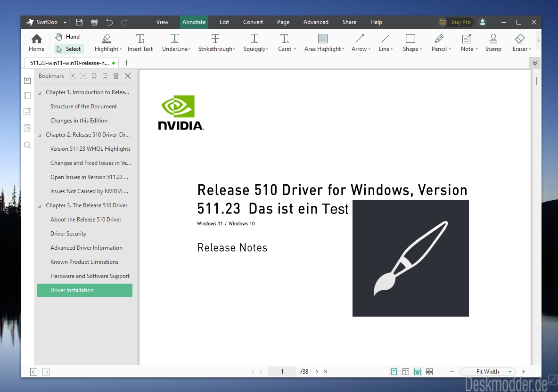The image size is (558, 392).
Task: Collapse all bookmarks icon
Action: [x=83, y=76]
